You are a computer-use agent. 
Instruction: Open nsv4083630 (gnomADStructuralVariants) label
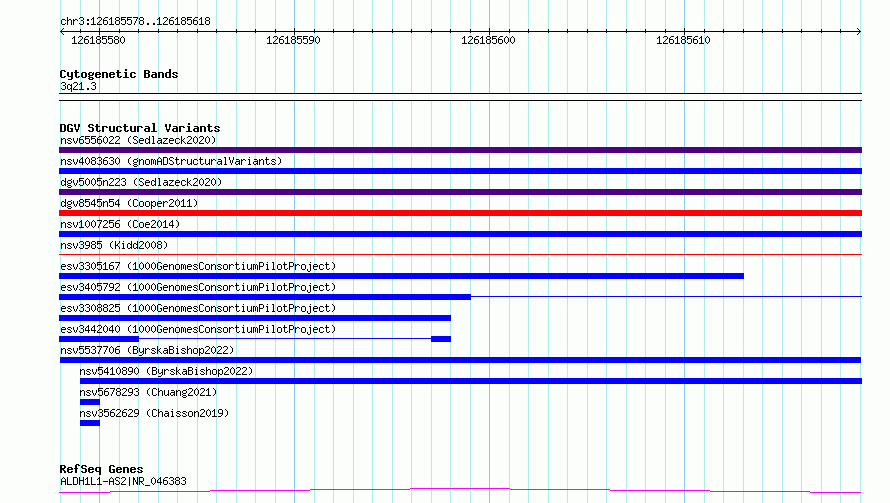[x=171, y=161]
